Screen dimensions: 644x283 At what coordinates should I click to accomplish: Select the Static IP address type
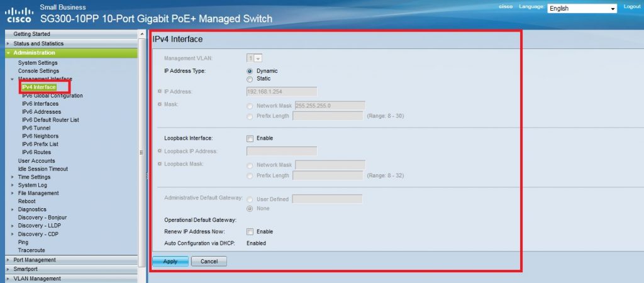coord(249,79)
